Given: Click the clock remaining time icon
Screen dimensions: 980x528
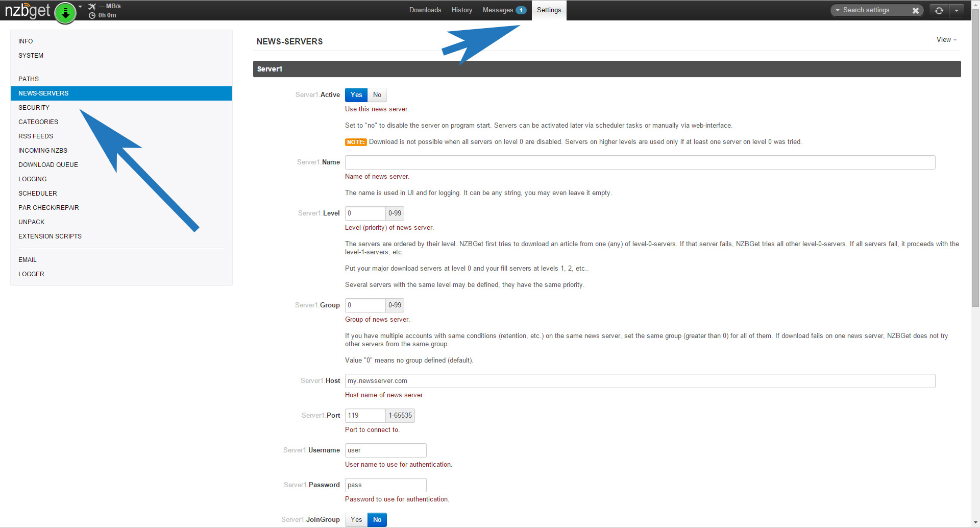Looking at the screenshot, I should tap(92, 15).
